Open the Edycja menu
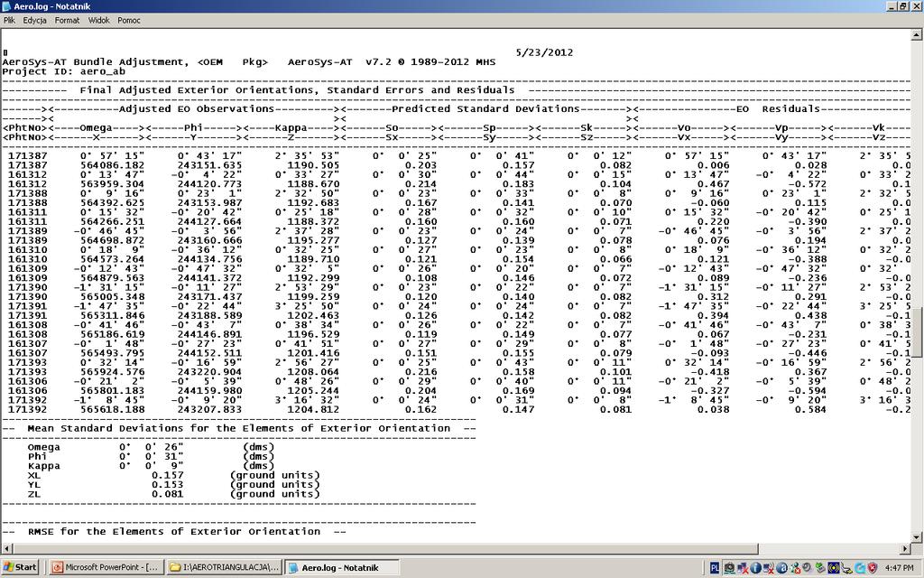This screenshot has height=578, width=924. [x=35, y=20]
